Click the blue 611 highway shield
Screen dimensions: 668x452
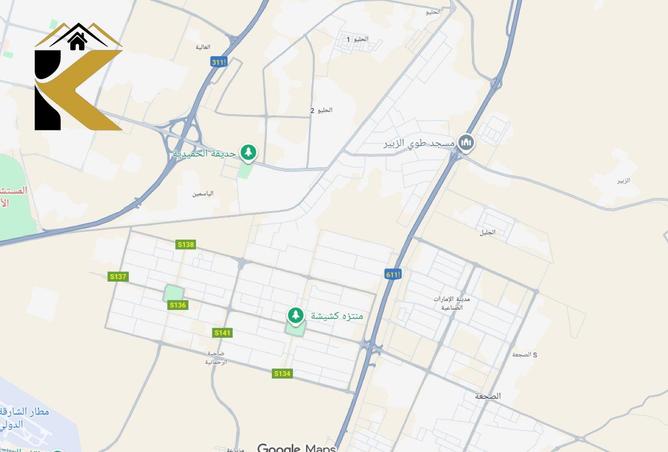coord(393,274)
